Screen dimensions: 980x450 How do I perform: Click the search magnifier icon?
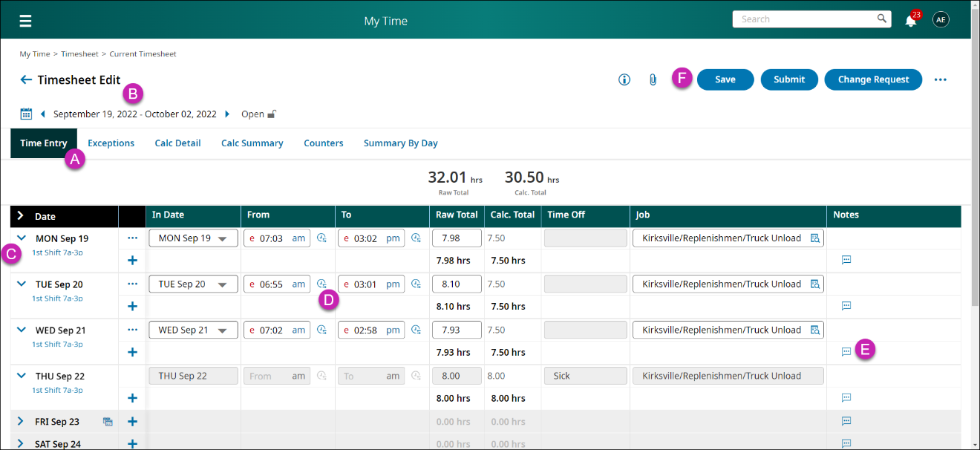[881, 19]
